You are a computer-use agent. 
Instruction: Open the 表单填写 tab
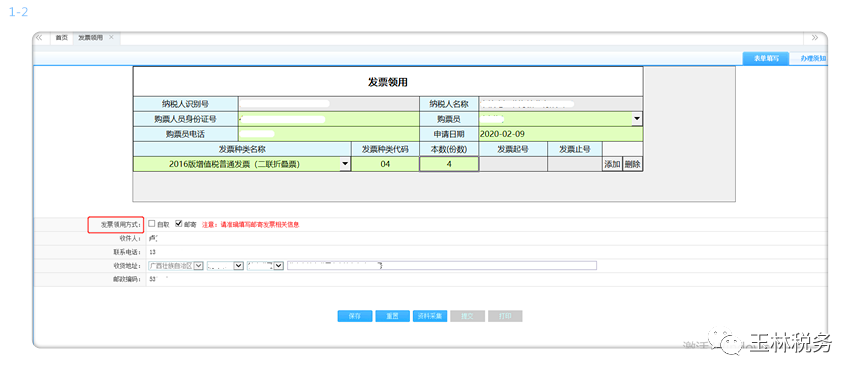pos(766,59)
